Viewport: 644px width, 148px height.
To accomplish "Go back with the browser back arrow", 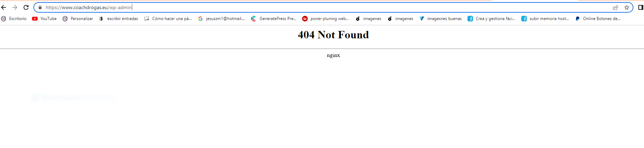I will pos(4,7).
